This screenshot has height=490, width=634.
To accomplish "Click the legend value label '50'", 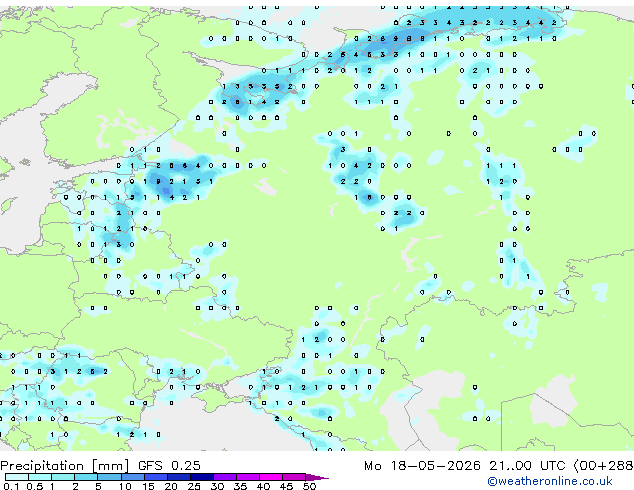I will tap(310, 486).
